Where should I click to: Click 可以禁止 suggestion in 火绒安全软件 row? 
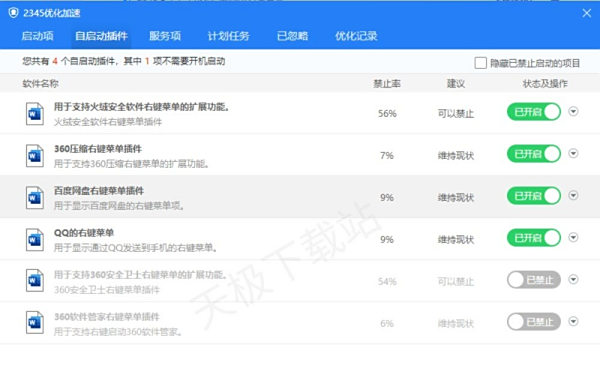pos(456,114)
